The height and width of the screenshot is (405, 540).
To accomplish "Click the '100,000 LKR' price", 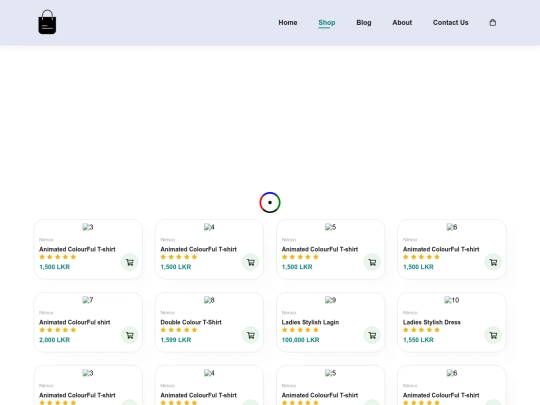I will click(300, 340).
